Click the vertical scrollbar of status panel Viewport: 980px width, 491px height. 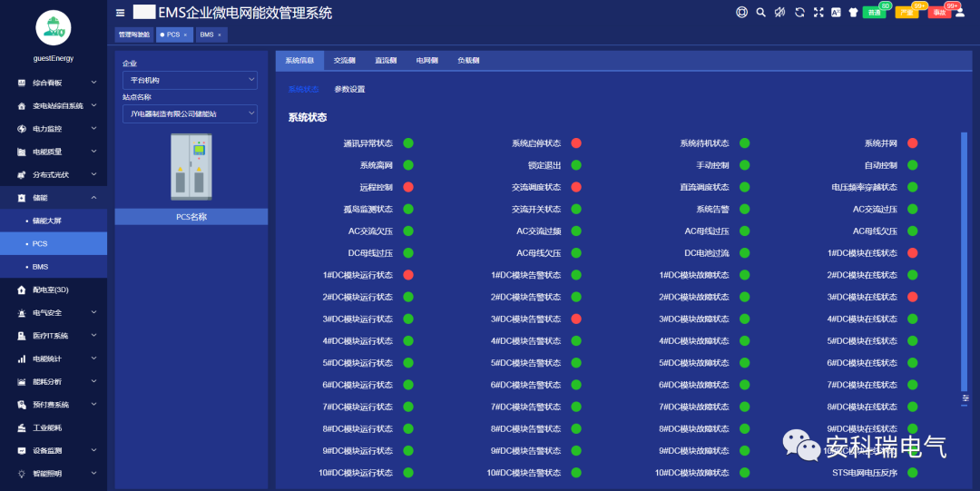(964, 261)
